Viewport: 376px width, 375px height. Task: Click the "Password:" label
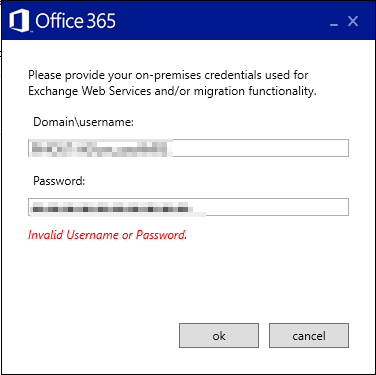point(59,181)
